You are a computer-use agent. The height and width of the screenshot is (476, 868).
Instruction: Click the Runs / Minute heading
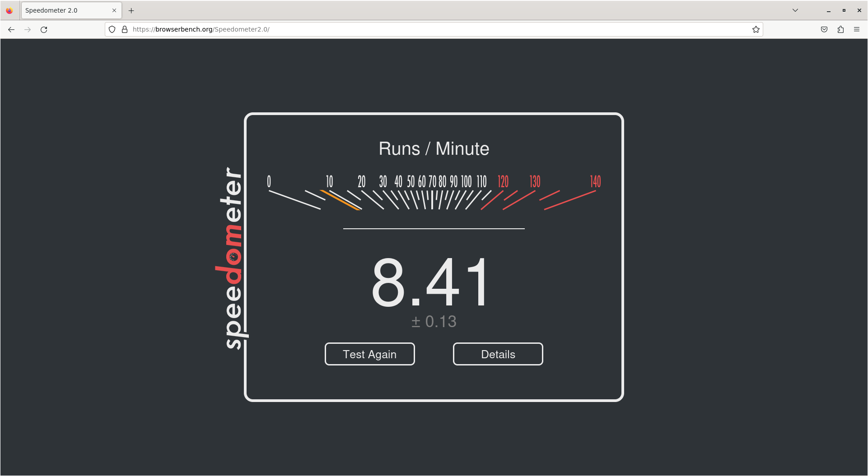click(434, 148)
